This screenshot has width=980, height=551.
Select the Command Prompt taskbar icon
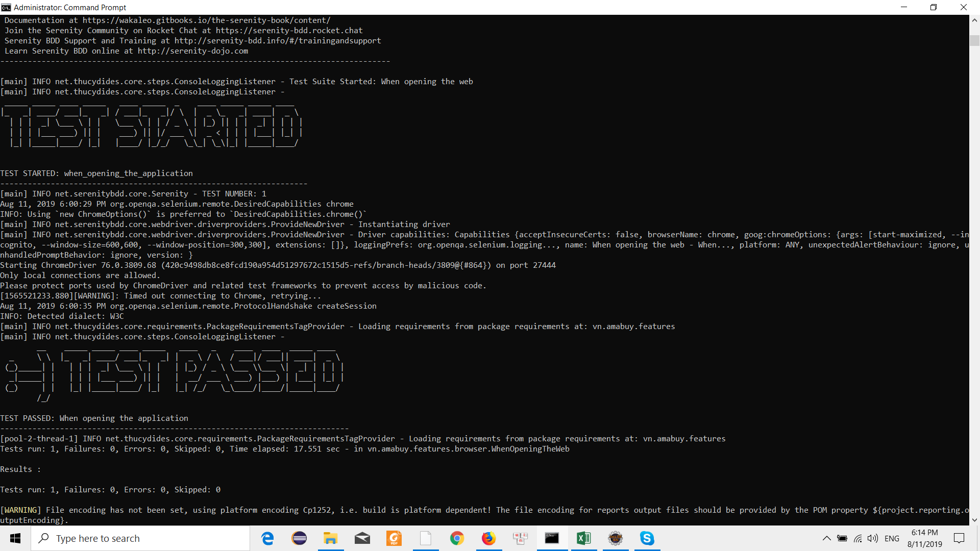(552, 538)
